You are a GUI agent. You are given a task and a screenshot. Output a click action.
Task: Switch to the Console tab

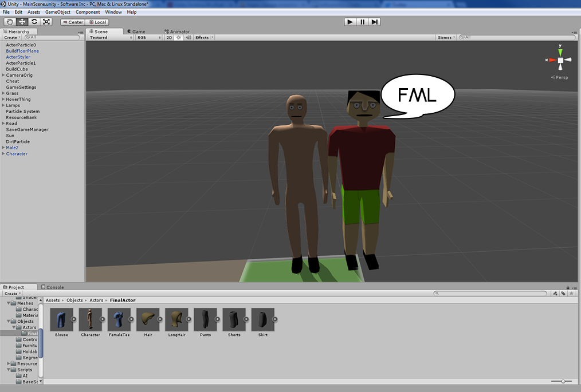pos(53,287)
